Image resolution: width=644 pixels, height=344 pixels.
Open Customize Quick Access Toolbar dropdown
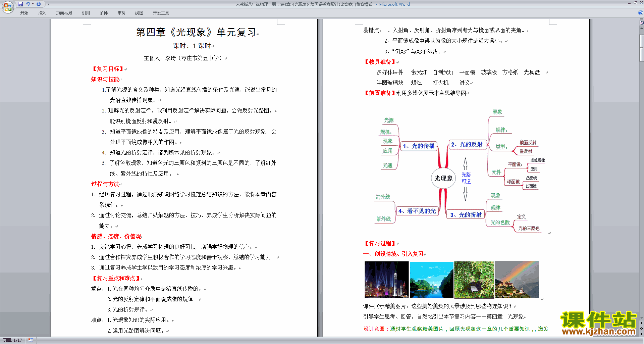point(48,4)
